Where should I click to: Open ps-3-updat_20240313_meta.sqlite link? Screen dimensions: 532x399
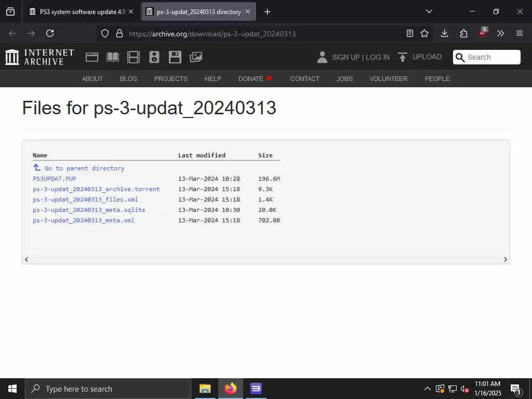[89, 210]
